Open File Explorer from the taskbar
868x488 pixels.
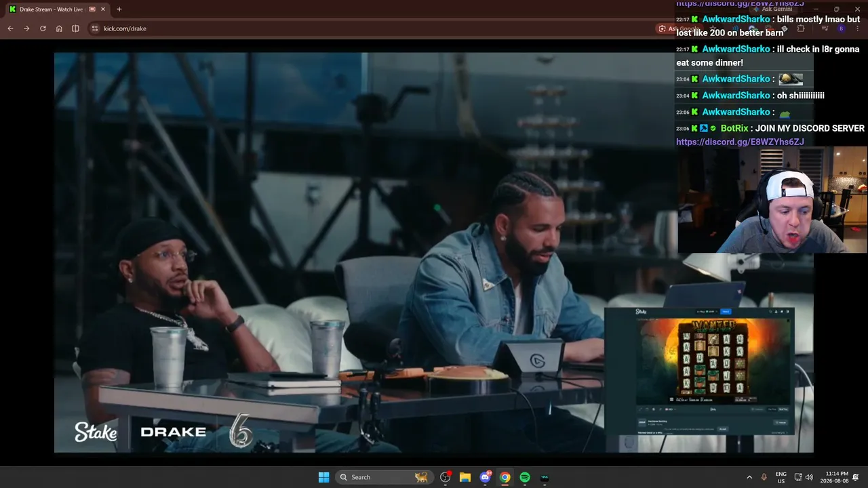[x=465, y=477]
